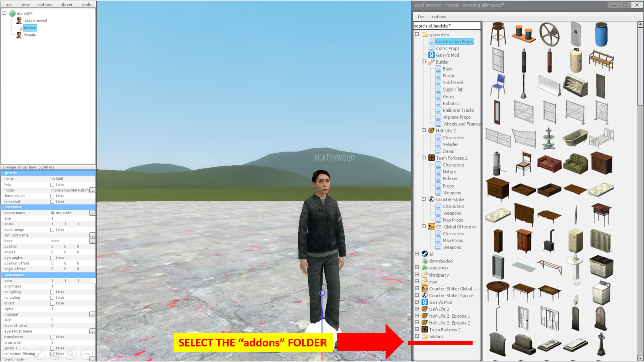The height and width of the screenshot is (362, 644).
Task: Toggle the no culling checkbox
Action: (52, 298)
